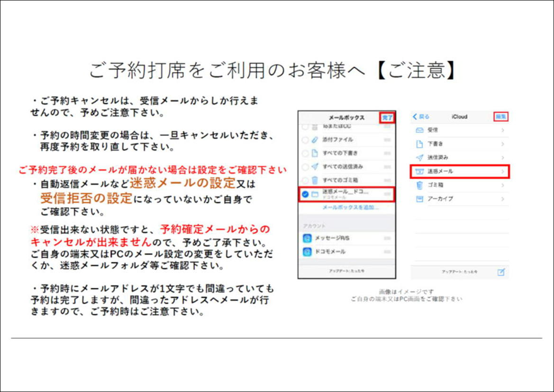Expand 受信 folder with right chevron
The height and width of the screenshot is (392, 554).
502,130
